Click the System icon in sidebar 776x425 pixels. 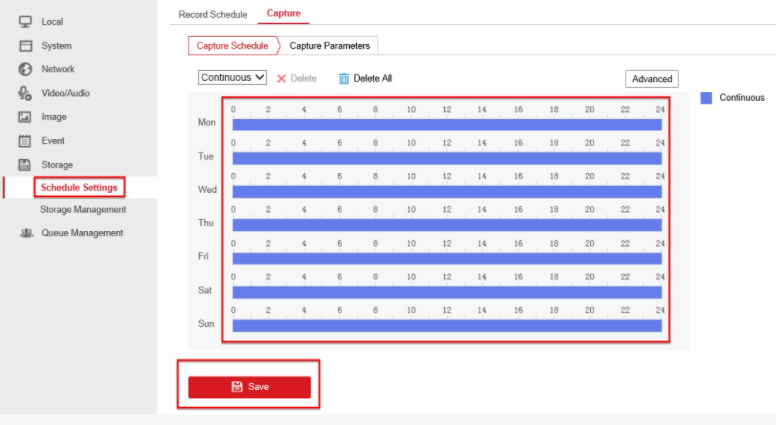click(26, 46)
